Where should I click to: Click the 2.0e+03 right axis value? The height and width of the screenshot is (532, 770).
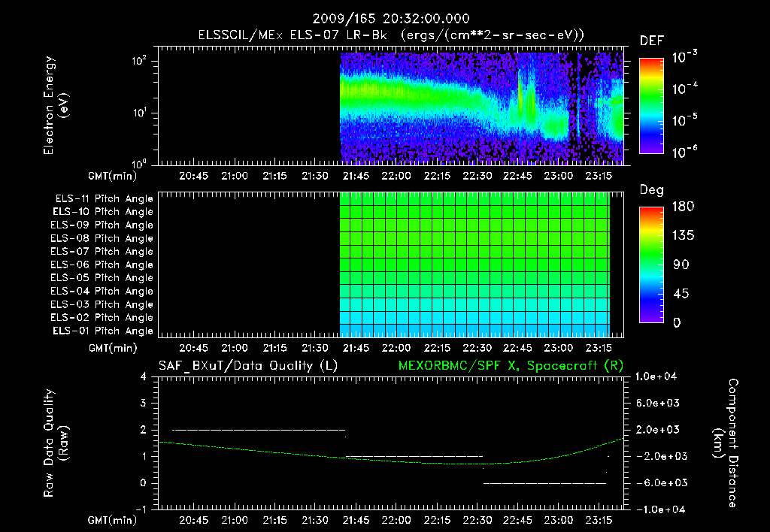click(x=658, y=430)
